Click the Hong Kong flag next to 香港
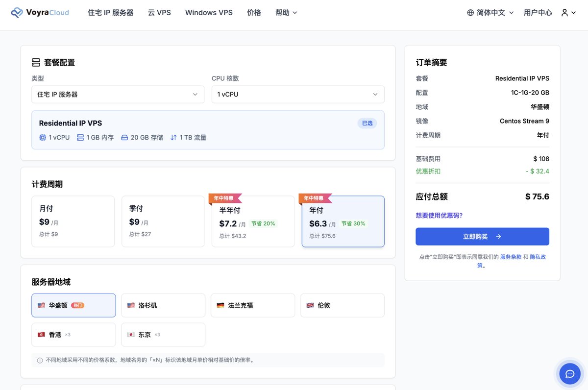The height and width of the screenshot is (390, 588). 41,335
